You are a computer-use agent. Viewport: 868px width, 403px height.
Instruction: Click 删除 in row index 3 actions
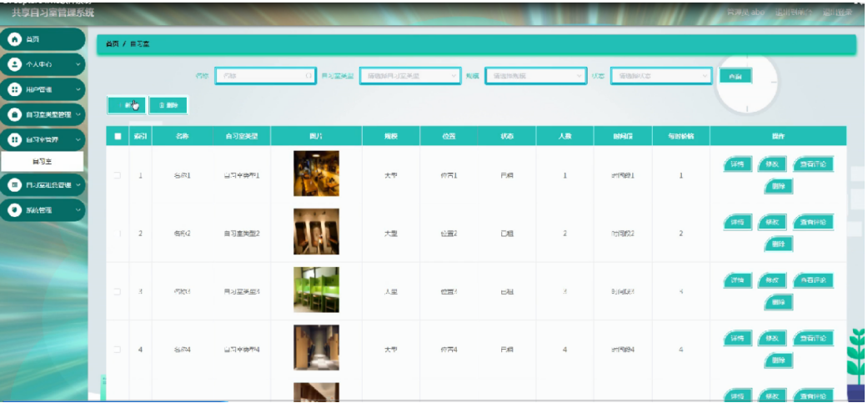[778, 302]
